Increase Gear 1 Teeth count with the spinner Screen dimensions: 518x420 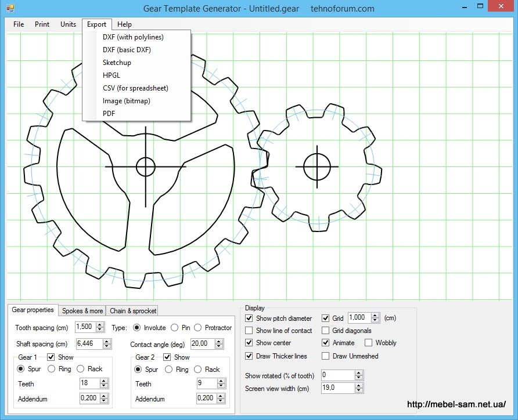point(105,381)
